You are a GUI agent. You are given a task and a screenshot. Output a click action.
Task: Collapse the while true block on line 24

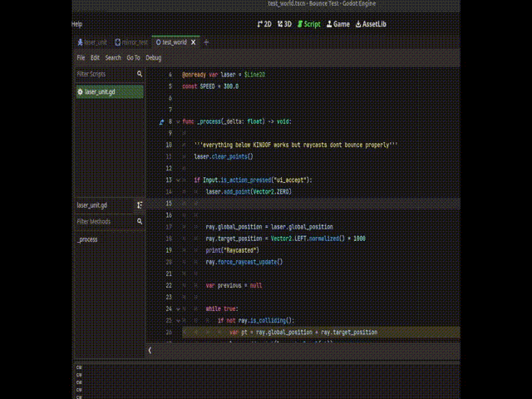click(177, 308)
